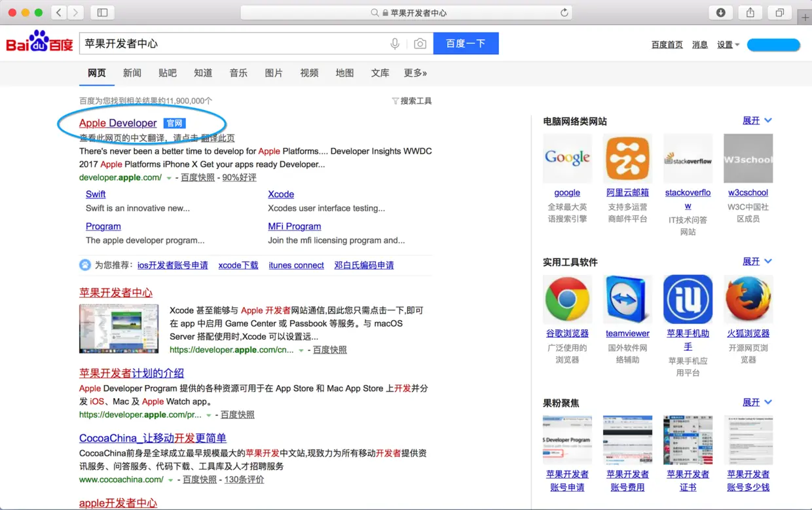The width and height of the screenshot is (812, 510).
Task: Expand the 实用工具软件 section via 展开
Action: tap(757, 261)
